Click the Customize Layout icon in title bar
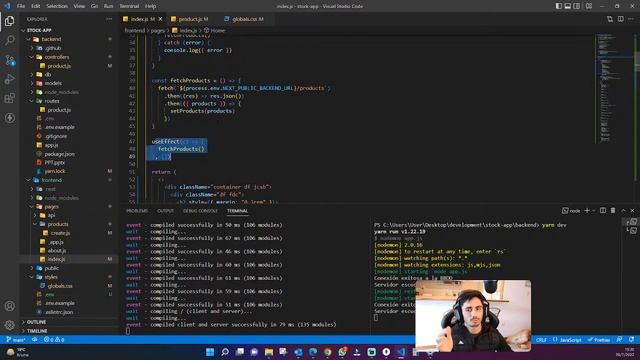This screenshot has width=640, height=360. click(x=589, y=6)
